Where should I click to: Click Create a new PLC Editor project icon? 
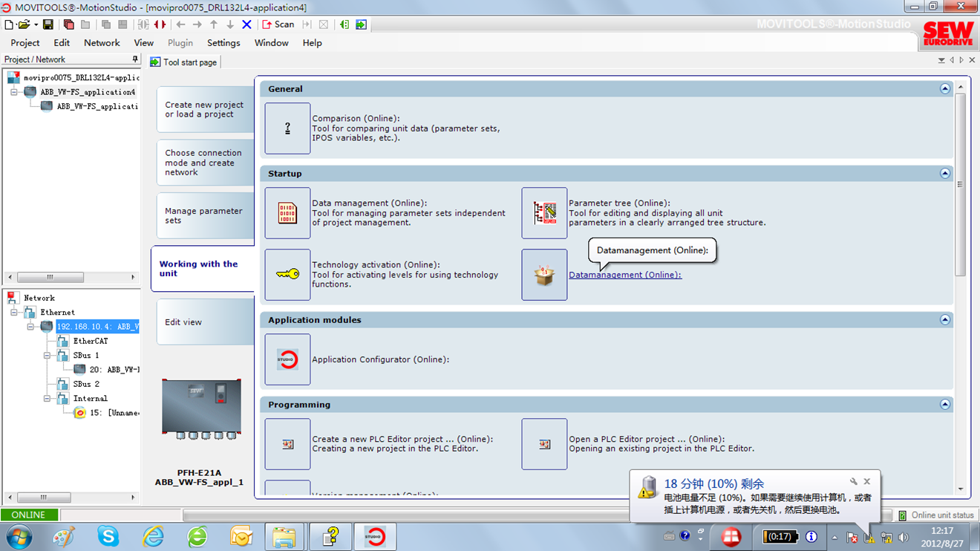pos(287,444)
